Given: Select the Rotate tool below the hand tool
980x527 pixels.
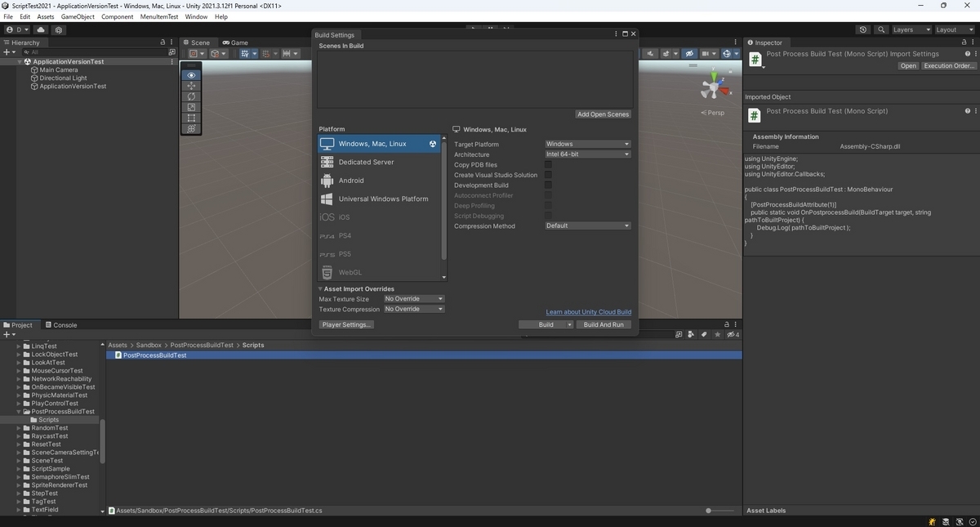Looking at the screenshot, I should pyautogui.click(x=191, y=96).
